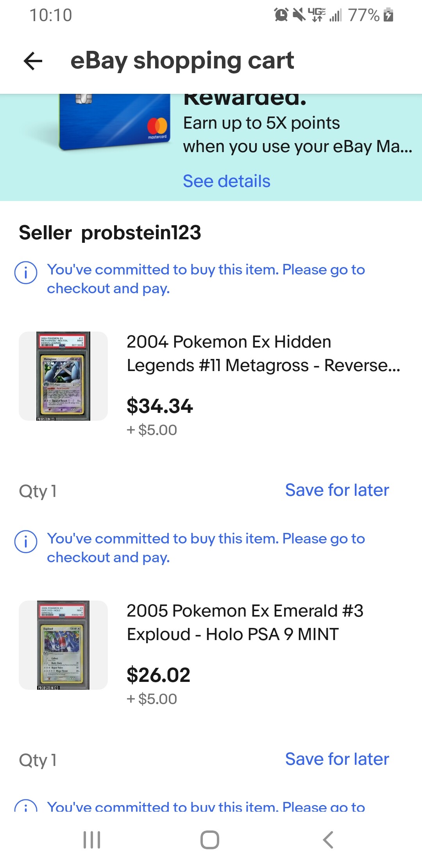The width and height of the screenshot is (422, 868).
Task: Tap the $34.34 price of Metagross
Action: pyautogui.click(x=160, y=406)
